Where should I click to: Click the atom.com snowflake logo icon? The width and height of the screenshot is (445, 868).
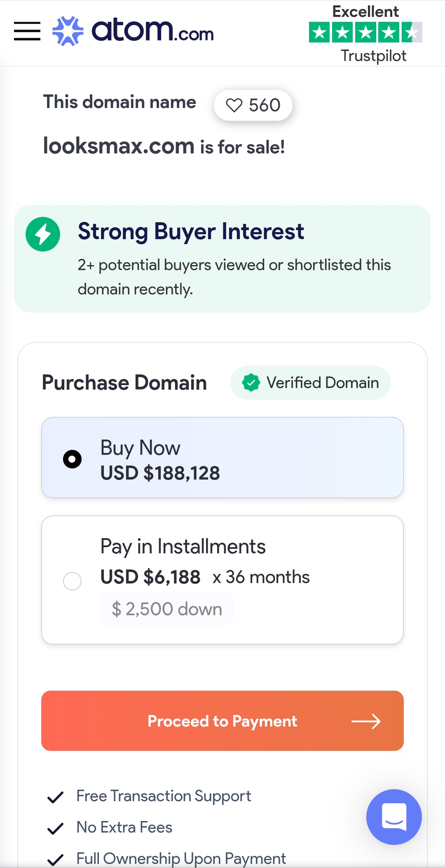pos(68,31)
